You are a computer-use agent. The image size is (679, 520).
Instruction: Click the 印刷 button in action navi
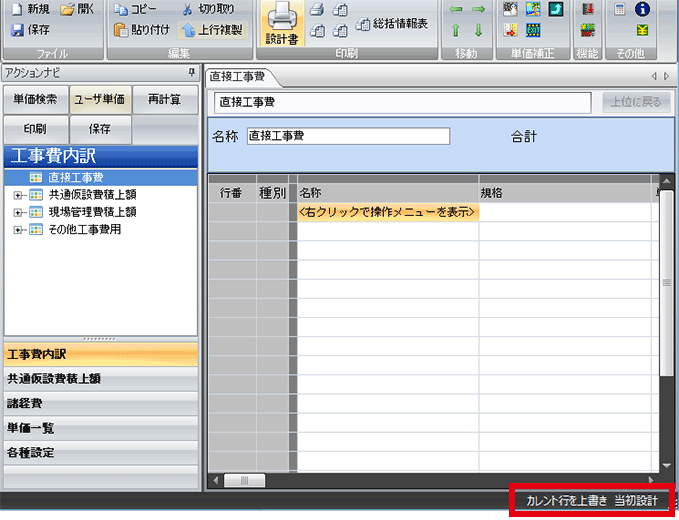coord(36,129)
